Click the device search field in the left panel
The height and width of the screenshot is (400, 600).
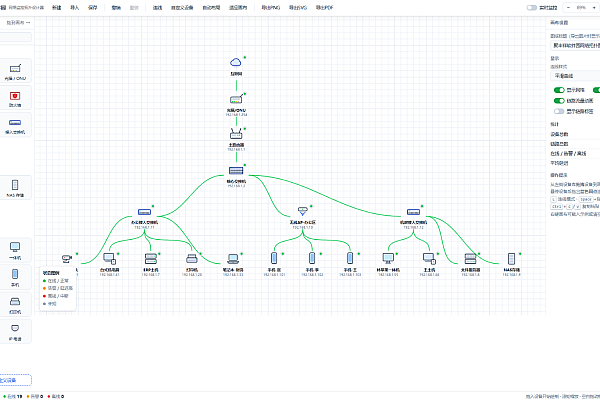click(15, 37)
